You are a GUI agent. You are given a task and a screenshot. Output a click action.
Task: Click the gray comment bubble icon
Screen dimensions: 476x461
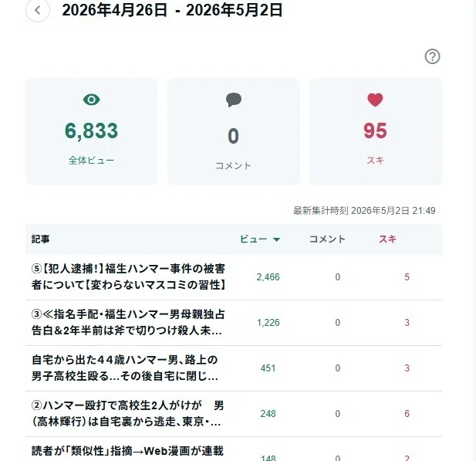234,100
